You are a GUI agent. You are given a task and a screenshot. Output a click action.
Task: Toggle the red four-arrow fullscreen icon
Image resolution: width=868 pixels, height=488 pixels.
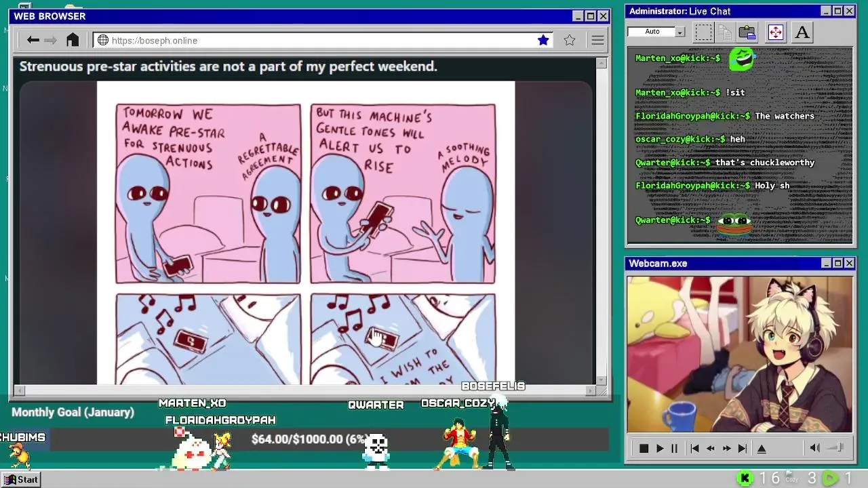(x=775, y=32)
